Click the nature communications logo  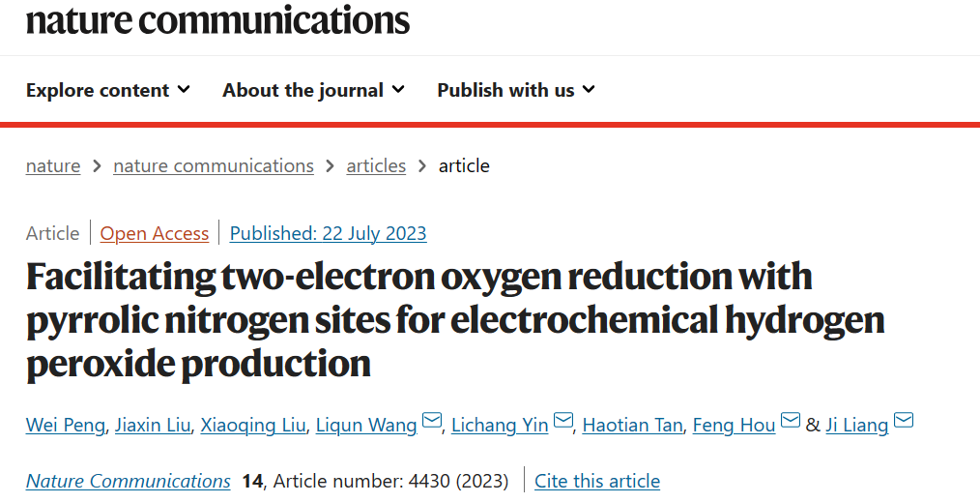[217, 20]
